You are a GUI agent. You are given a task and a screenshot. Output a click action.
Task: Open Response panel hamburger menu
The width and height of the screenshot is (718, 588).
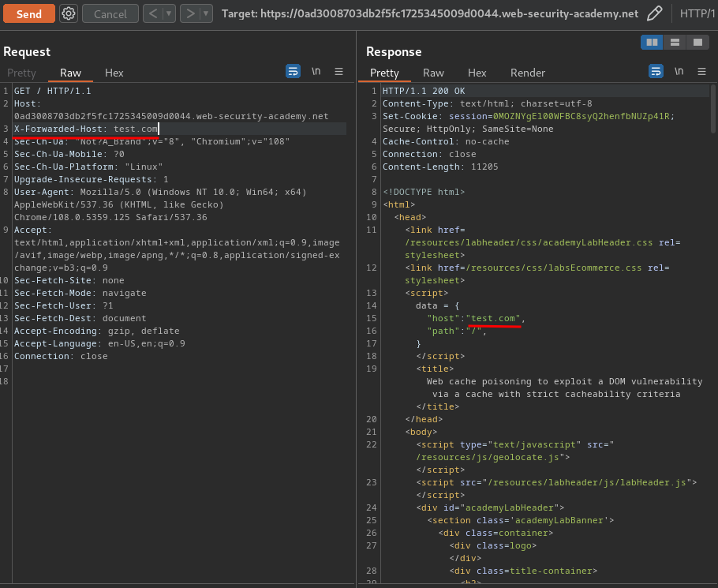click(x=702, y=72)
